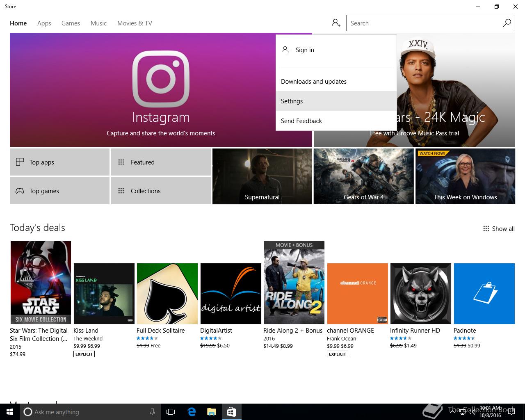Click the channel ORANGE title text
Viewport: 525px width, 420px height.
coord(350,331)
